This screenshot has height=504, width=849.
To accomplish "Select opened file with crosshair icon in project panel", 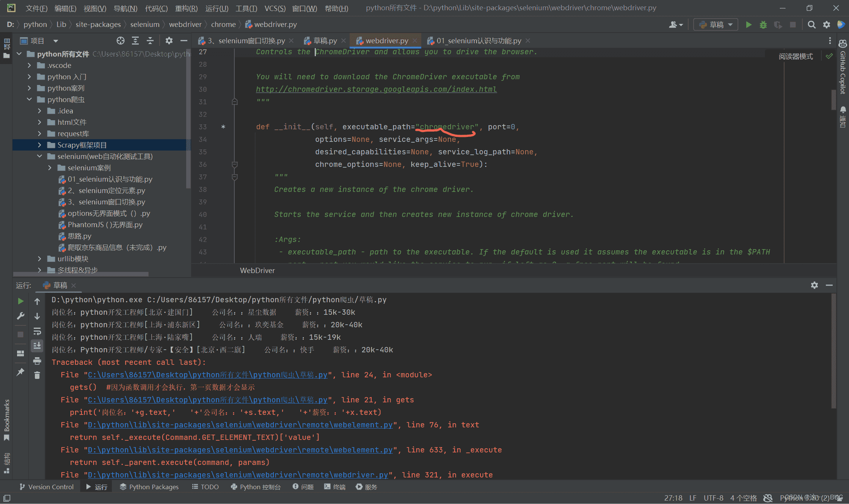I will point(121,40).
